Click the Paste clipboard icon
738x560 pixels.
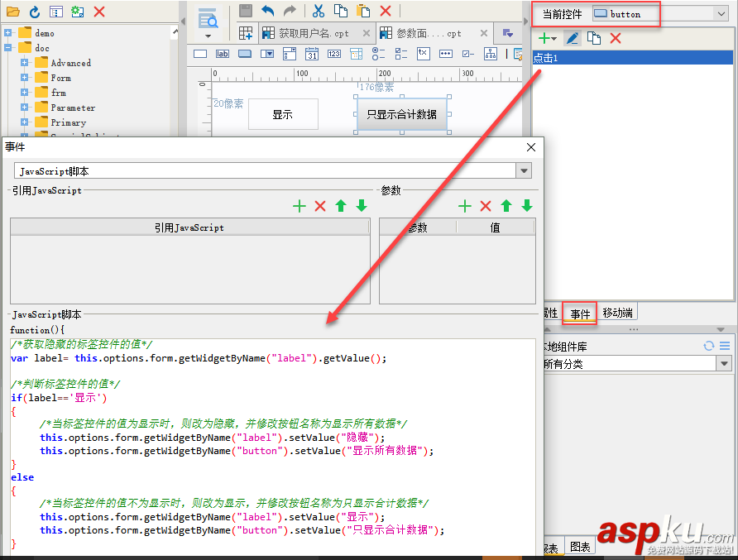coord(363,11)
